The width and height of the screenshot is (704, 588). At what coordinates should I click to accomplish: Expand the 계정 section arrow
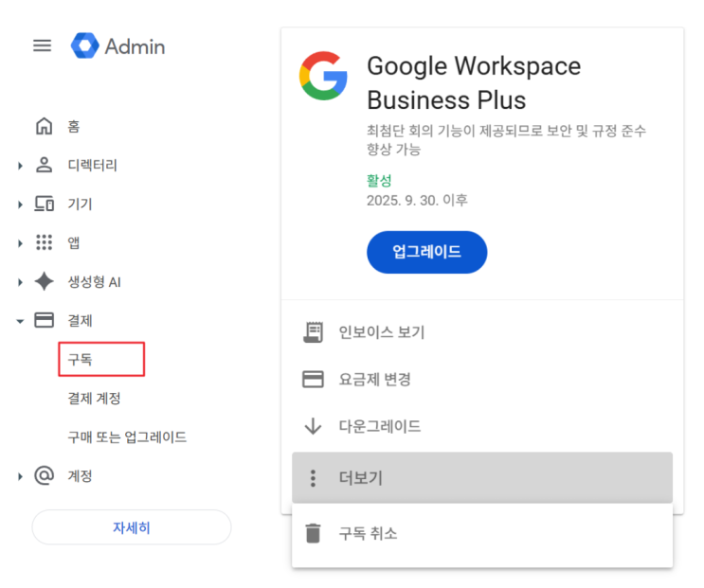pos(20,476)
